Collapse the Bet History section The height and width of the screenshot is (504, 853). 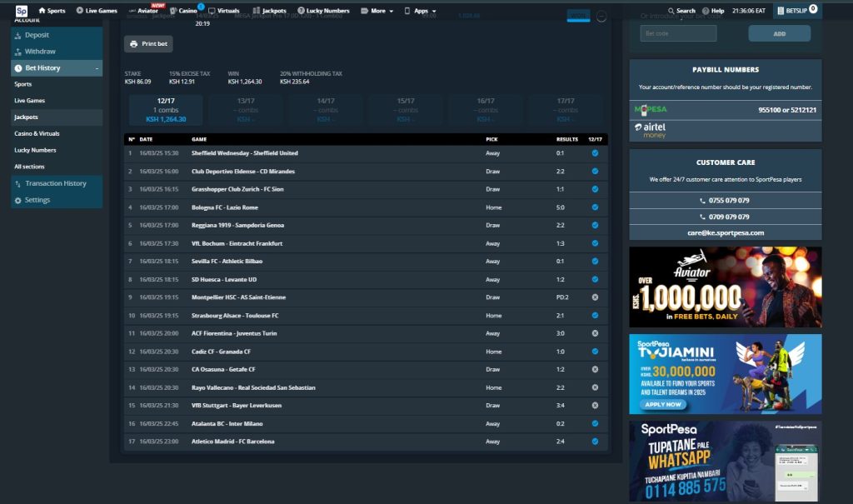pyautogui.click(x=57, y=68)
